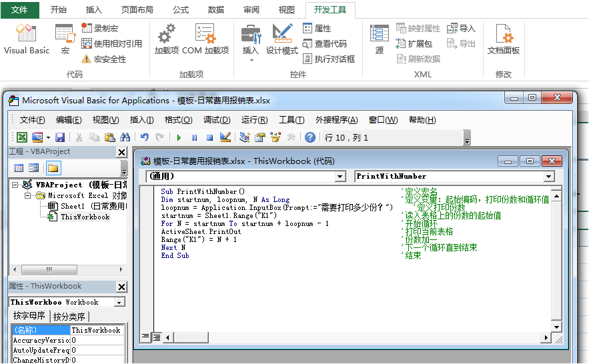Switch to 按字母序 properties tab
Screen dimensions: 589x364
(x=29, y=316)
